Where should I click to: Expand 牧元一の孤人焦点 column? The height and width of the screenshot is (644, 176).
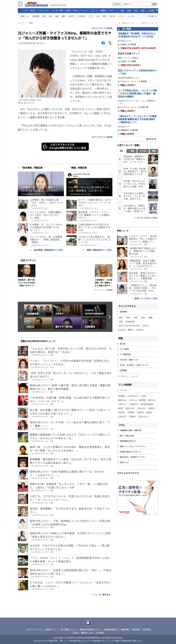coord(138,435)
